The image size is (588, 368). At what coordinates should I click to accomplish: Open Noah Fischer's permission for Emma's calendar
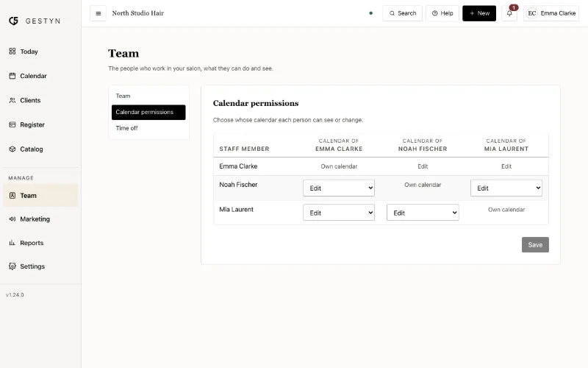click(339, 188)
